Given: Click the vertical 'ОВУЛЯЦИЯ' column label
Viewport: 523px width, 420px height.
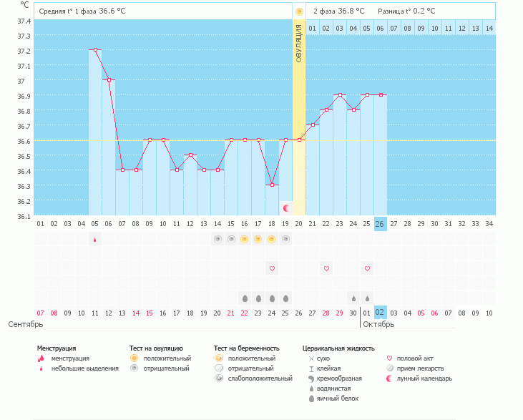Looking at the screenshot, I should [299, 44].
